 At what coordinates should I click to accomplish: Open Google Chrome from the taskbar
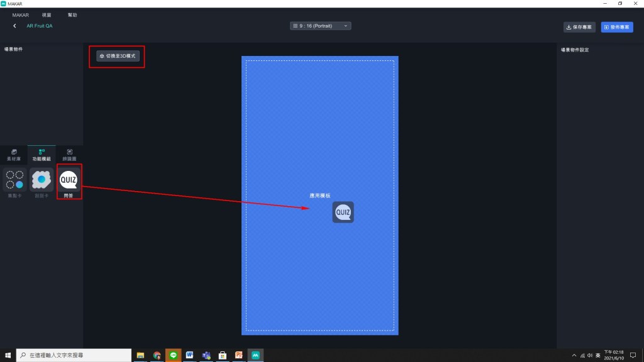[157, 355]
